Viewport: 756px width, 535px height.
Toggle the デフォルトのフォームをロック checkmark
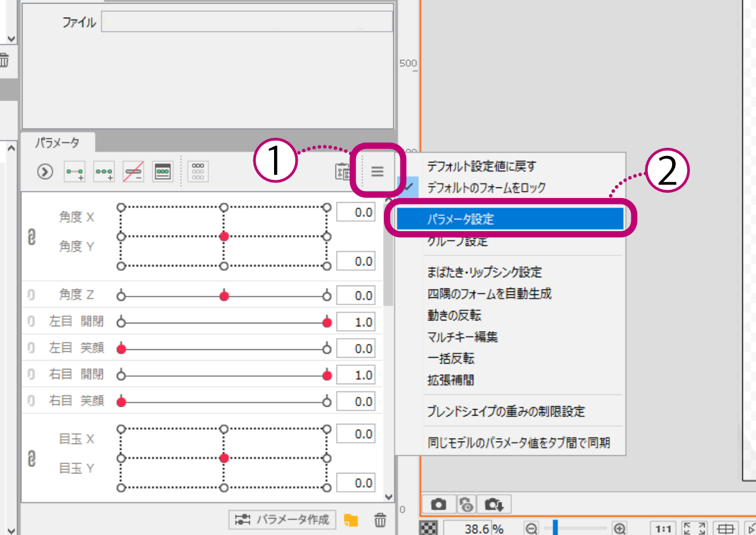tap(408, 187)
